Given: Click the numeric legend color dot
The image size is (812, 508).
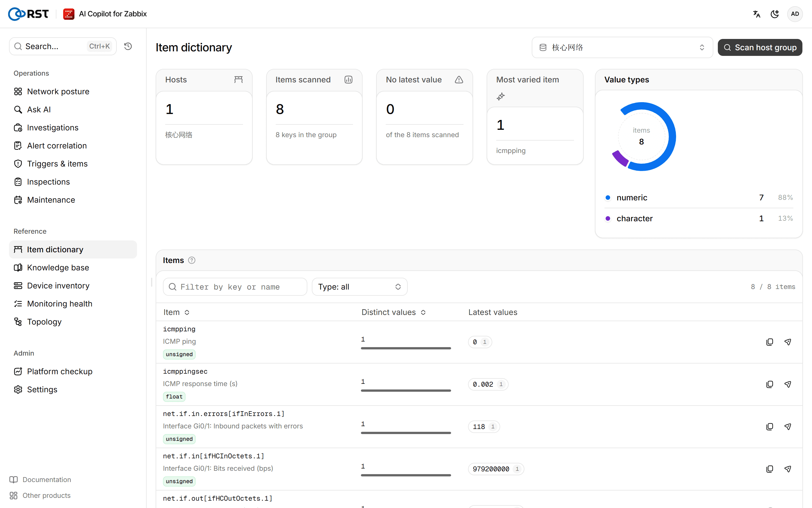Looking at the screenshot, I should click(608, 198).
